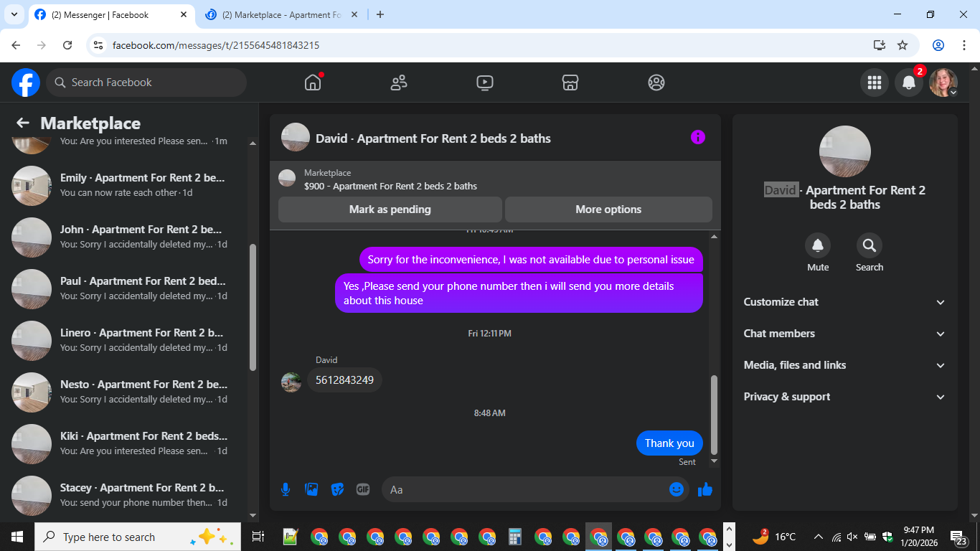Choose a GIF
This screenshot has width=980, height=551.
point(363,489)
